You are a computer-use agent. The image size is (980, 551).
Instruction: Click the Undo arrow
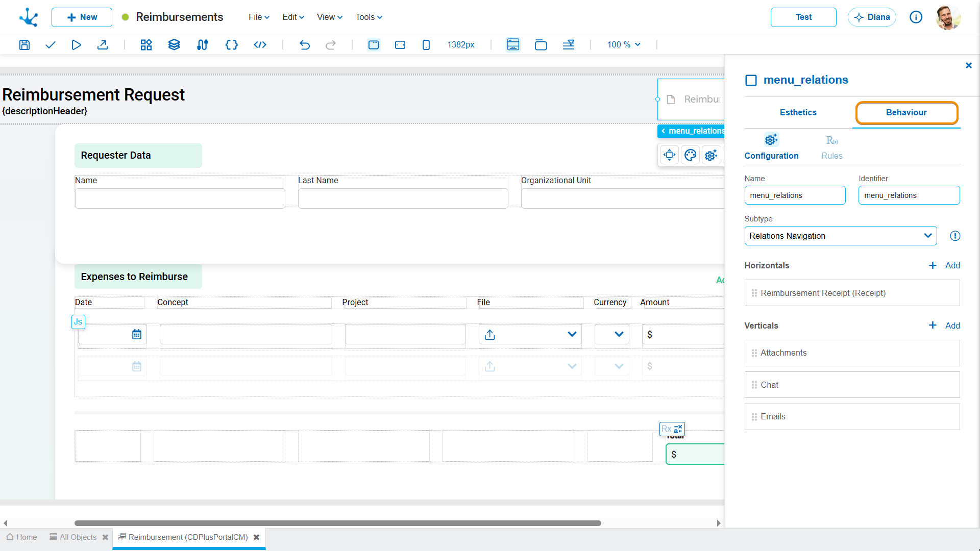(305, 45)
